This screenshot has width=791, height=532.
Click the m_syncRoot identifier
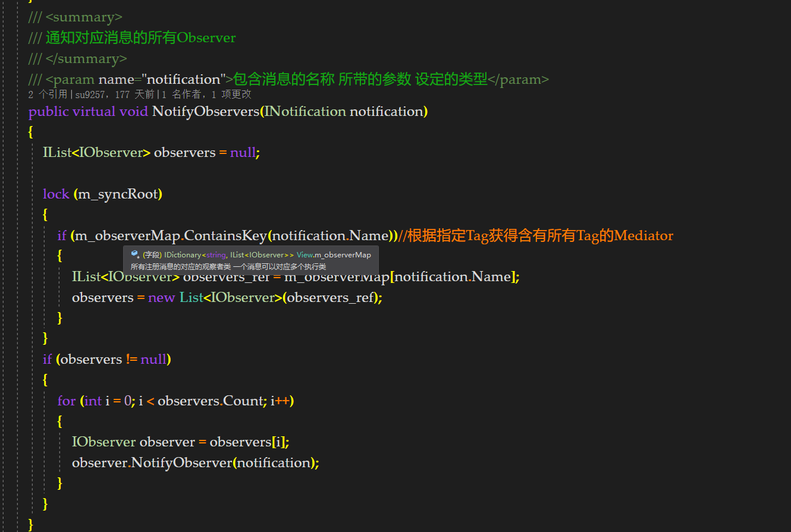coord(118,194)
